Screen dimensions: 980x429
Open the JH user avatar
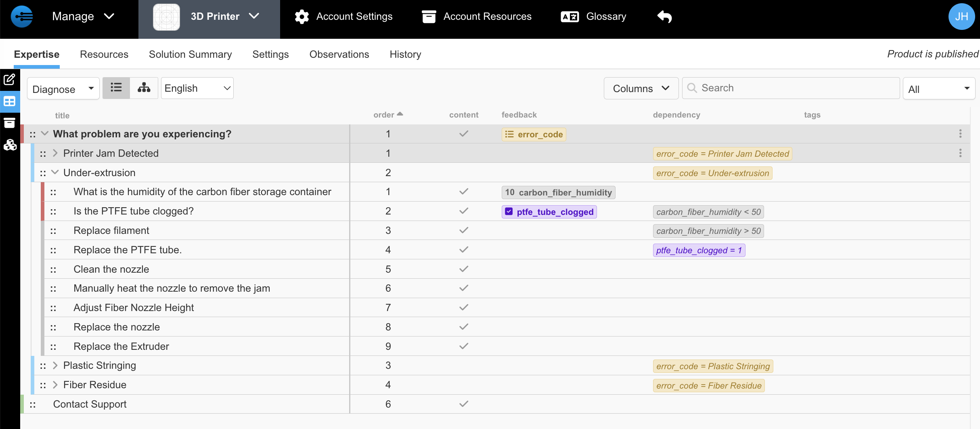click(961, 17)
